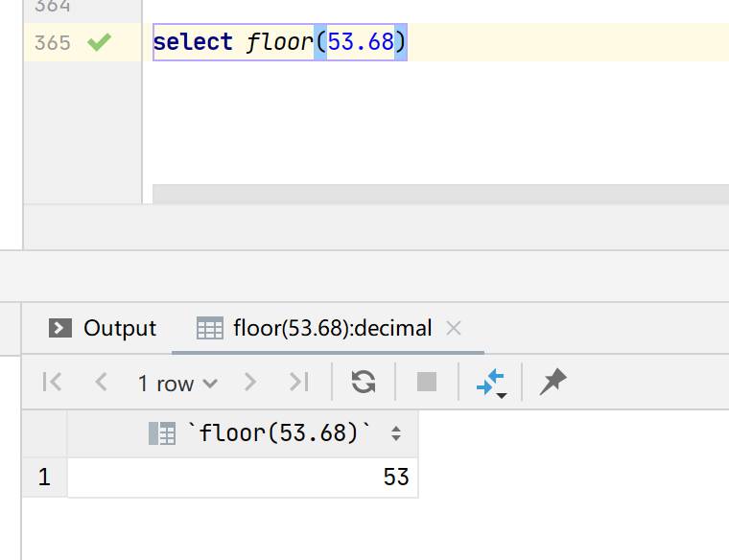Screen dimensions: 729x560
Task: Expand the 1 row page size dropdown
Action: (177, 384)
